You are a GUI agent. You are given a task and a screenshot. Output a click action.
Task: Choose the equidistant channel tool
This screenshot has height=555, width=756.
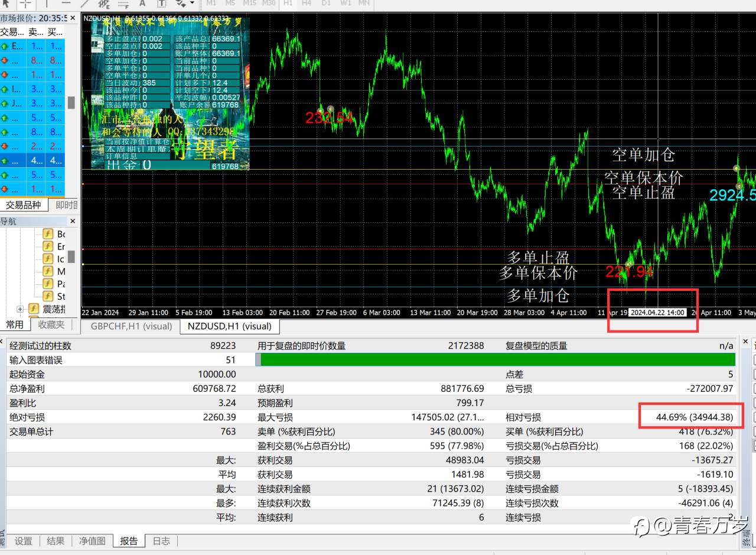point(104,3)
